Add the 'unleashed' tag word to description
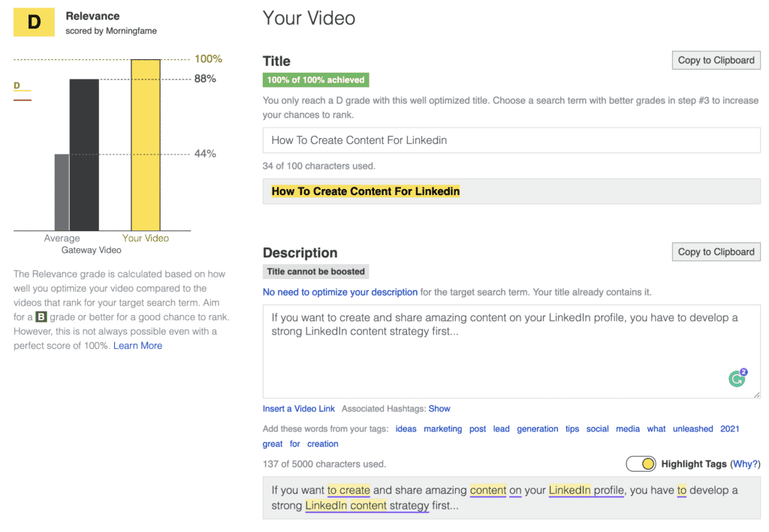The width and height of the screenshot is (769, 532). [692, 429]
